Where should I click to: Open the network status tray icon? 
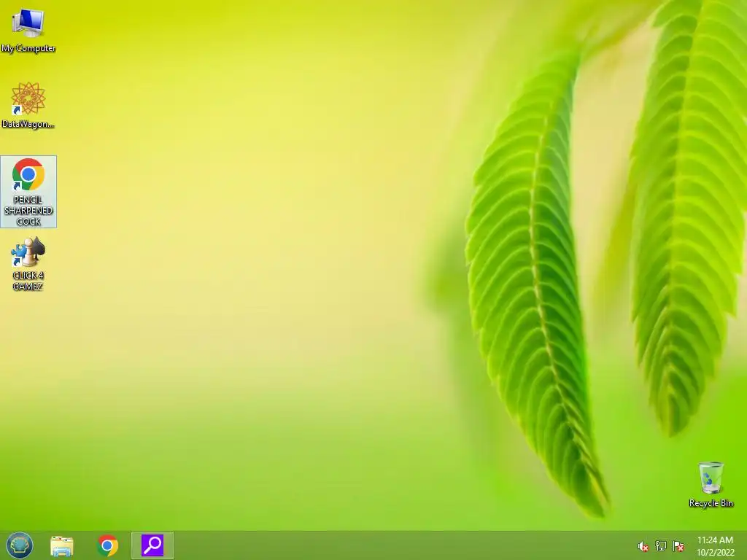tap(661, 546)
